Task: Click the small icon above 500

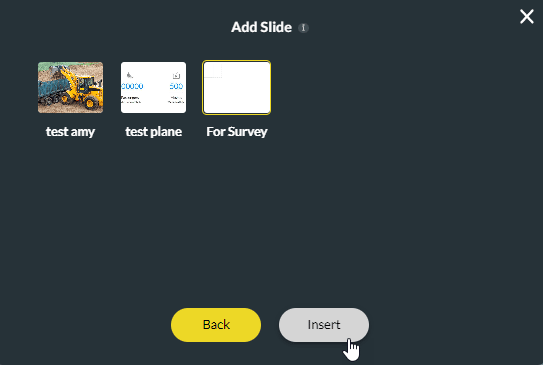Action: [176, 75]
